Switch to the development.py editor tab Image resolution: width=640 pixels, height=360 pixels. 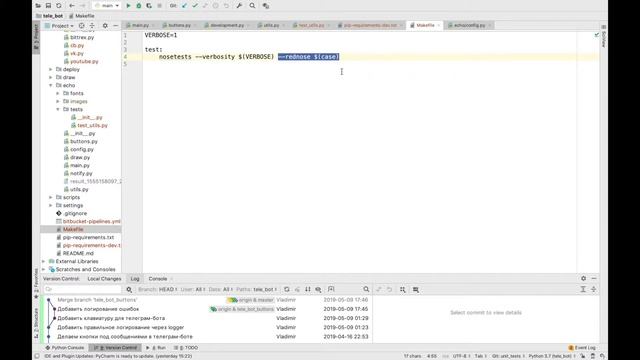pyautogui.click(x=226, y=25)
